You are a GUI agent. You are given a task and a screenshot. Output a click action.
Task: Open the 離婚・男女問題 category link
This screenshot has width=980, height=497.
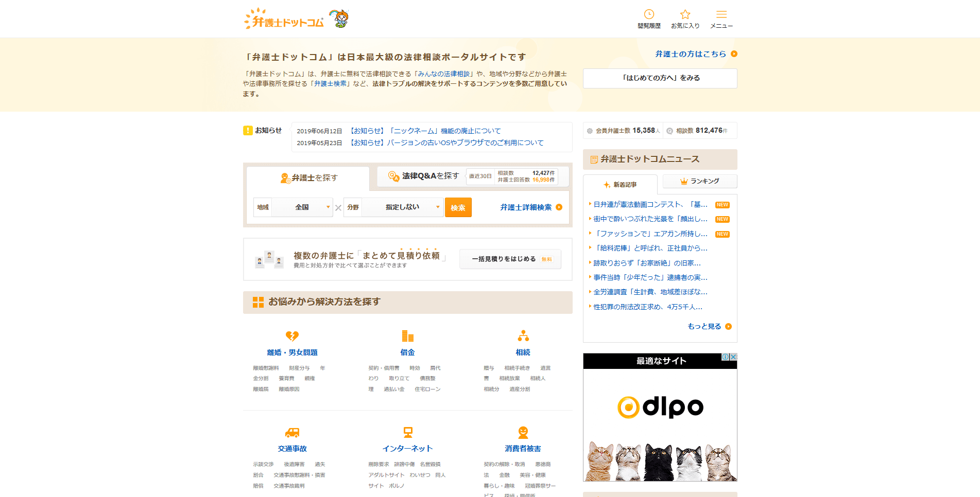coord(292,352)
